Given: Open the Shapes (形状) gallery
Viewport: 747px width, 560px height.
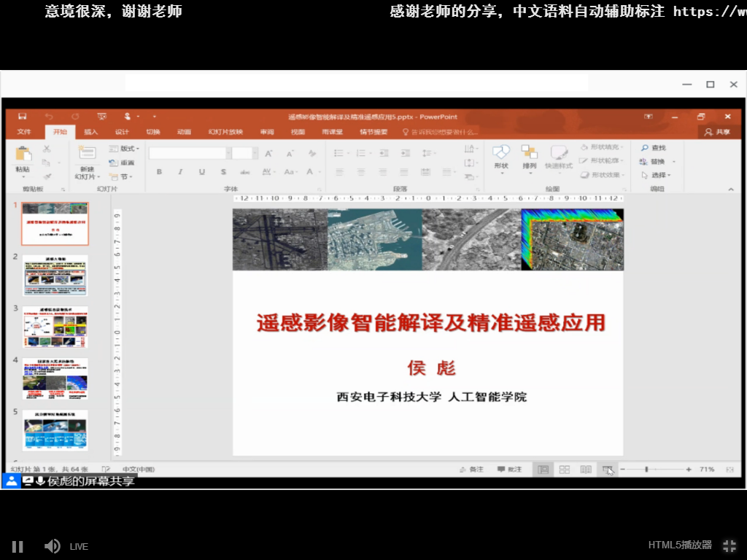Looking at the screenshot, I should [x=501, y=155].
